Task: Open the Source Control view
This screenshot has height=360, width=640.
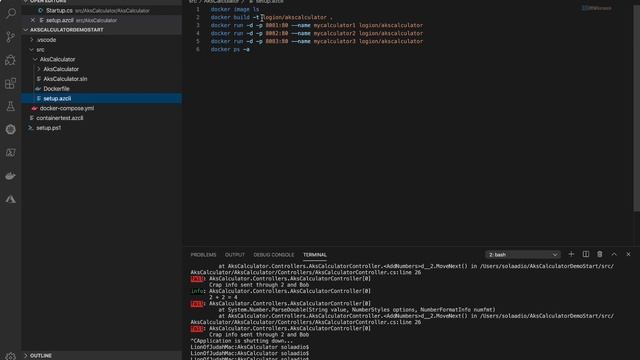Action: pos(11,37)
